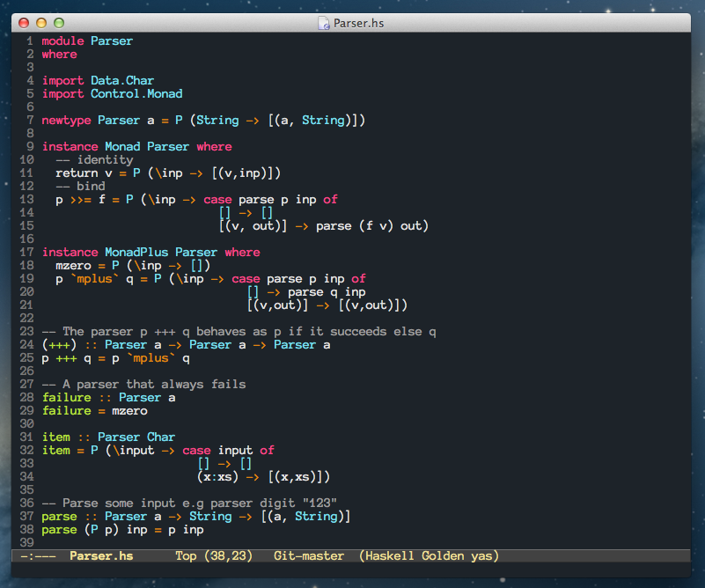This screenshot has height=588, width=705.
Task: Click the 'Parser.hs' buffer name in mode line
Action: point(101,556)
